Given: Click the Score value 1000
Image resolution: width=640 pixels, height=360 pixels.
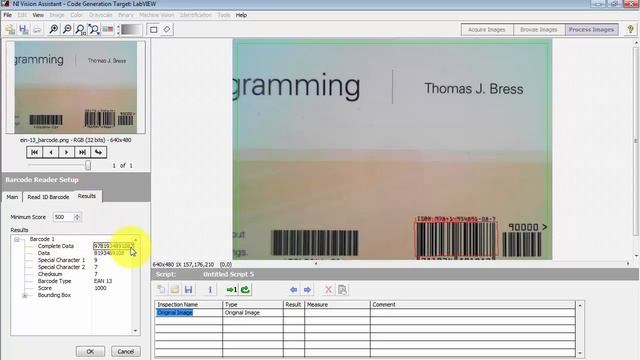Looking at the screenshot, I should point(100,288).
